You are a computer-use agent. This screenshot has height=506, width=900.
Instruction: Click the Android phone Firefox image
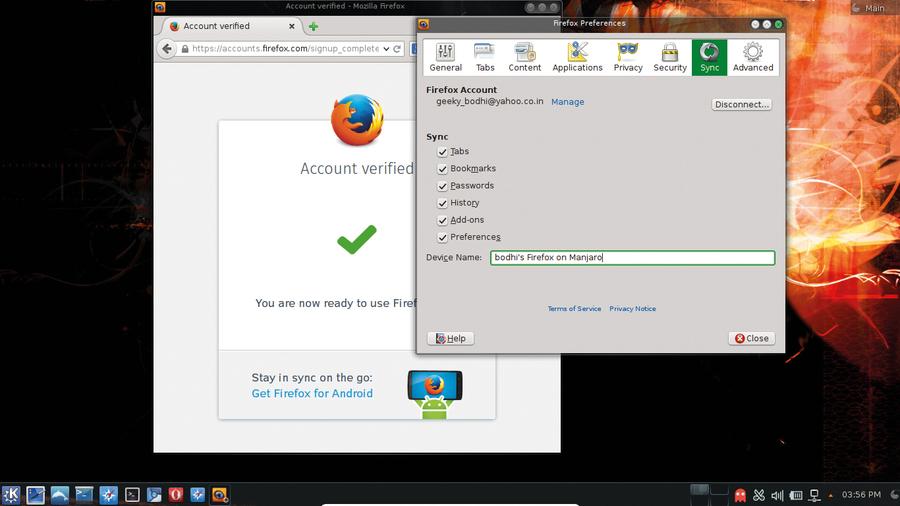(435, 395)
